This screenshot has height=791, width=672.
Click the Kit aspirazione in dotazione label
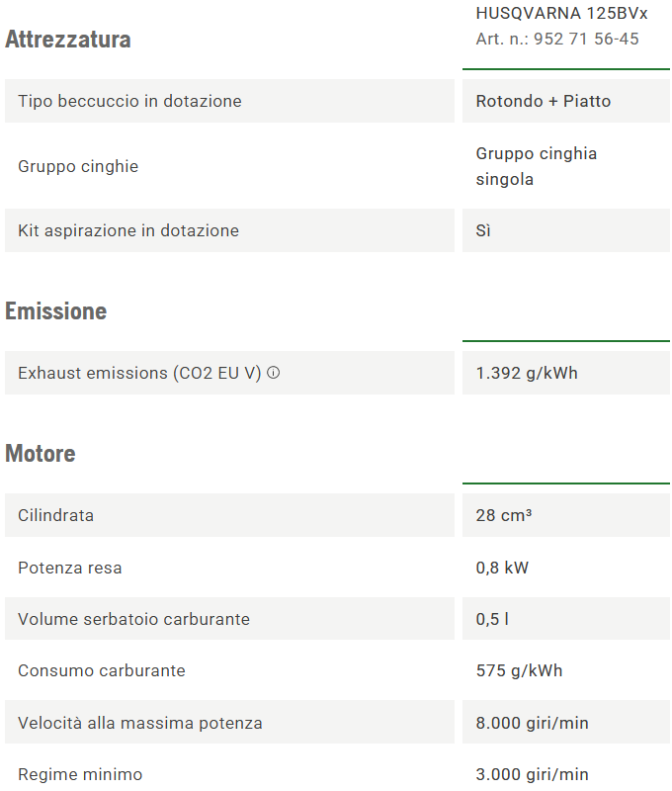128,230
